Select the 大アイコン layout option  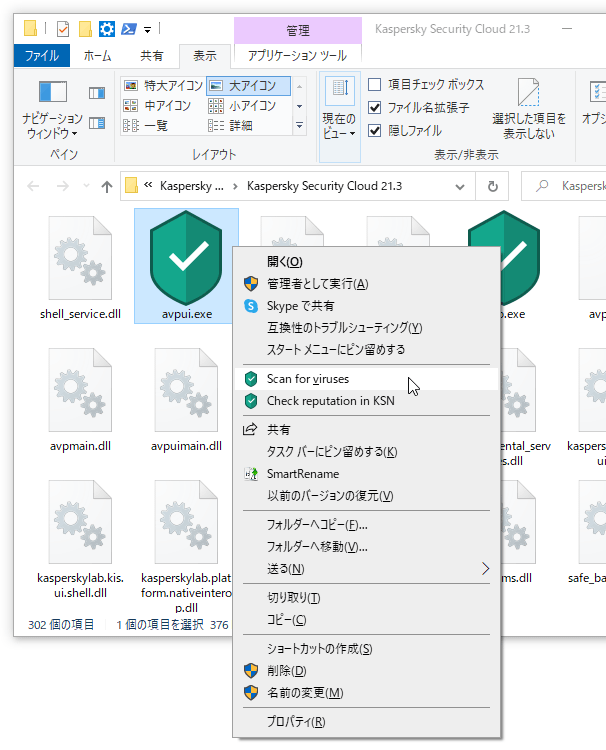(x=248, y=86)
